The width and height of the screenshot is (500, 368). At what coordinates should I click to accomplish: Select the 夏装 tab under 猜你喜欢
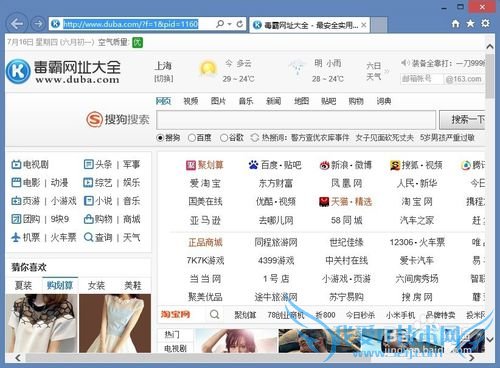pyautogui.click(x=23, y=285)
